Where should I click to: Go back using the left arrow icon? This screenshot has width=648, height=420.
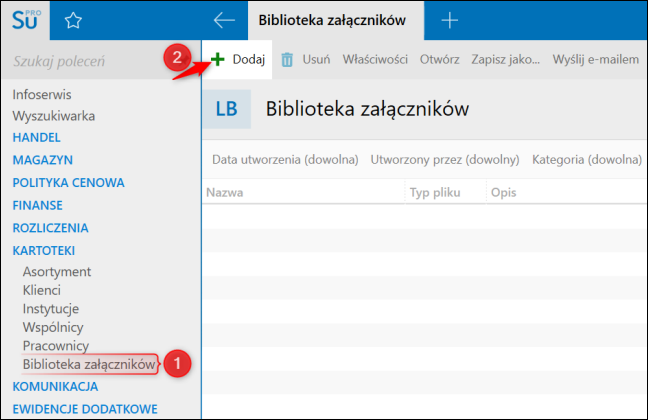pyautogui.click(x=224, y=20)
